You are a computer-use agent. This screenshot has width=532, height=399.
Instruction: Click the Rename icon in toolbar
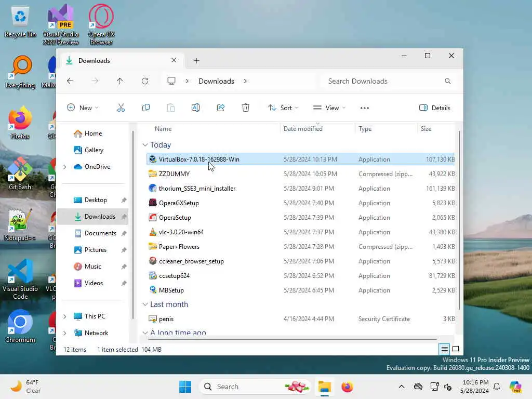[x=196, y=108]
